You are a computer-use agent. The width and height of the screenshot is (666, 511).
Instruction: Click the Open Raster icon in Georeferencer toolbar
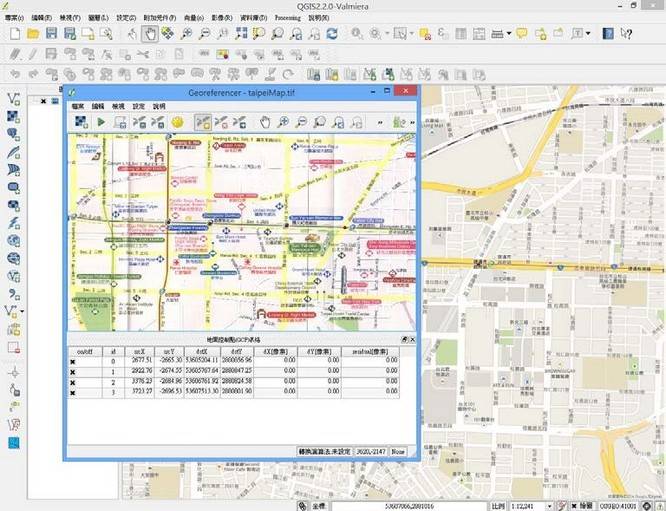[x=81, y=122]
